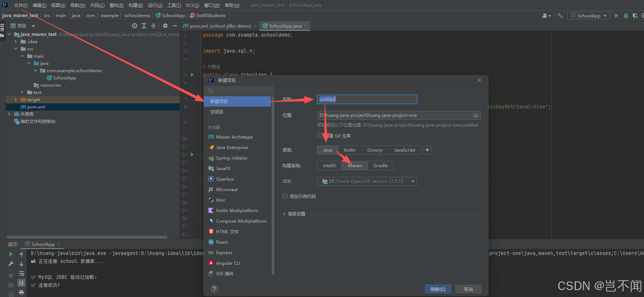644x297 pixels.
Task: Click schooldemo in the breadcrumb
Action: point(137,16)
